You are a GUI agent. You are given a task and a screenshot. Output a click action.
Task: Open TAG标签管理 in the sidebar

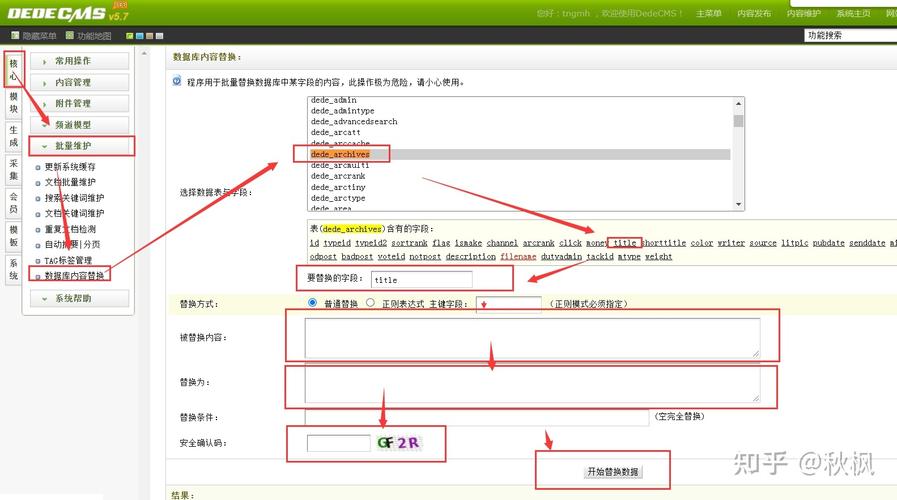click(68, 260)
